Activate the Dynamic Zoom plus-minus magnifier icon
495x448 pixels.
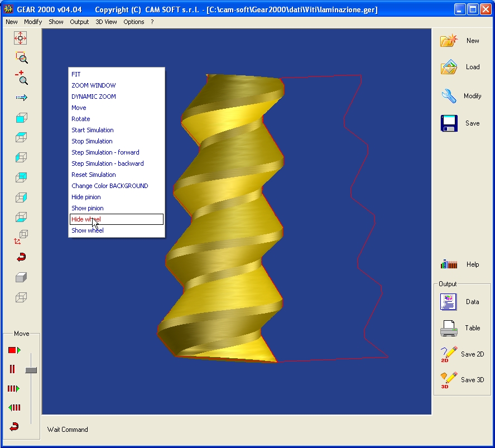[x=21, y=78]
